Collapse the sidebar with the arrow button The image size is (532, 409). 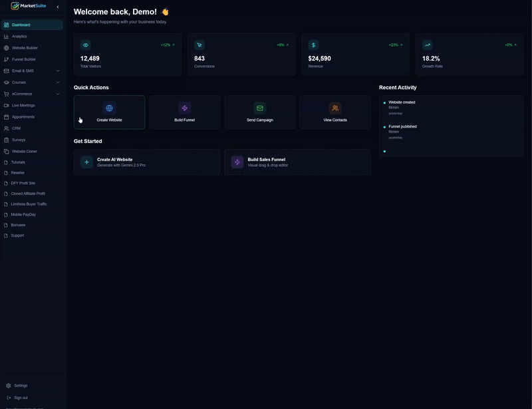[57, 7]
